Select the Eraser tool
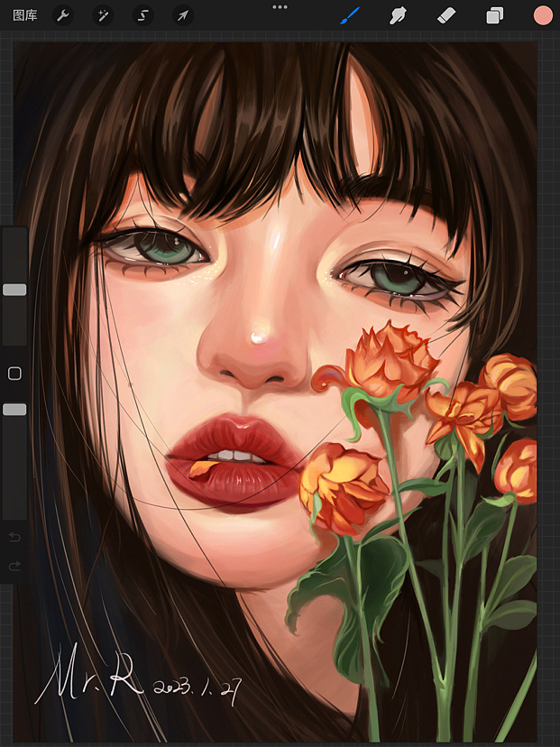Screen dimensions: 560x747 click(446, 15)
